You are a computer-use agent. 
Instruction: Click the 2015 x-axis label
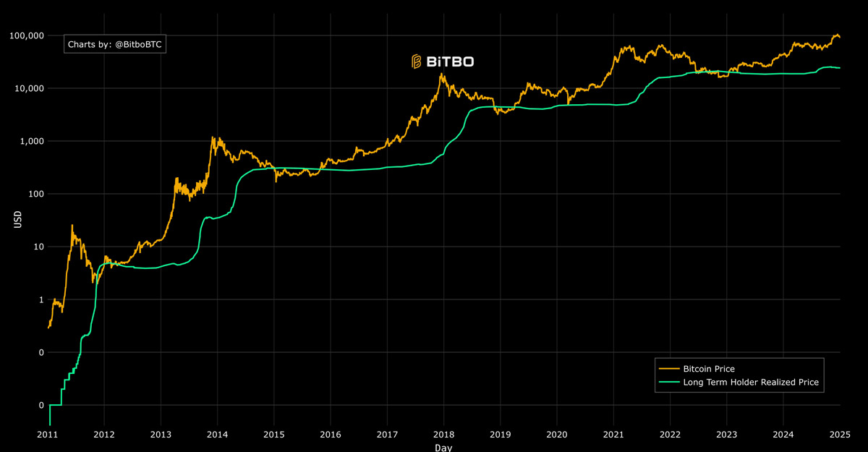tap(274, 435)
